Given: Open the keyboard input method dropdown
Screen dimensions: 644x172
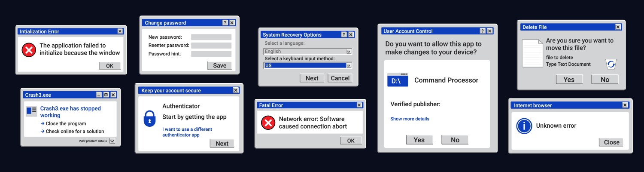Looking at the screenshot, I should click(349, 66).
